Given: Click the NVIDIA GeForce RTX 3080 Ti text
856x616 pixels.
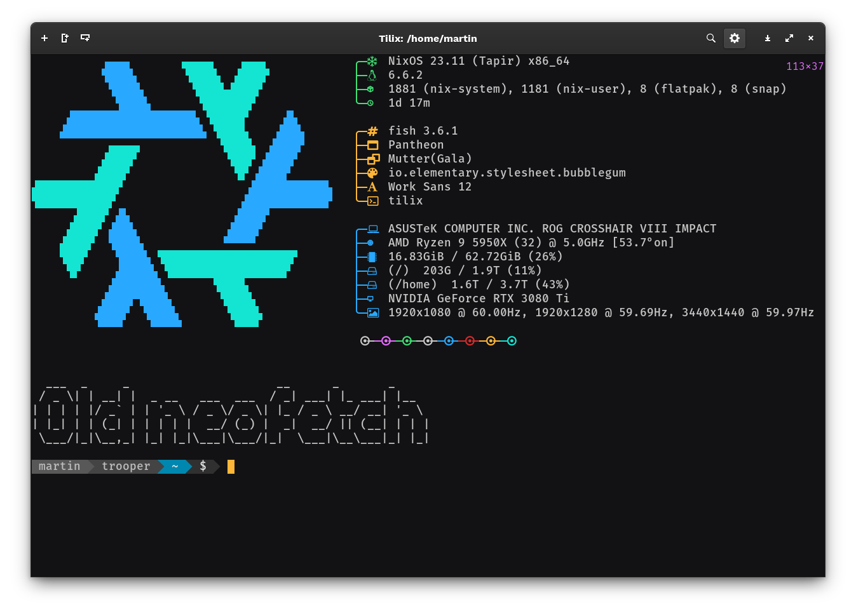Looking at the screenshot, I should tap(479, 299).
